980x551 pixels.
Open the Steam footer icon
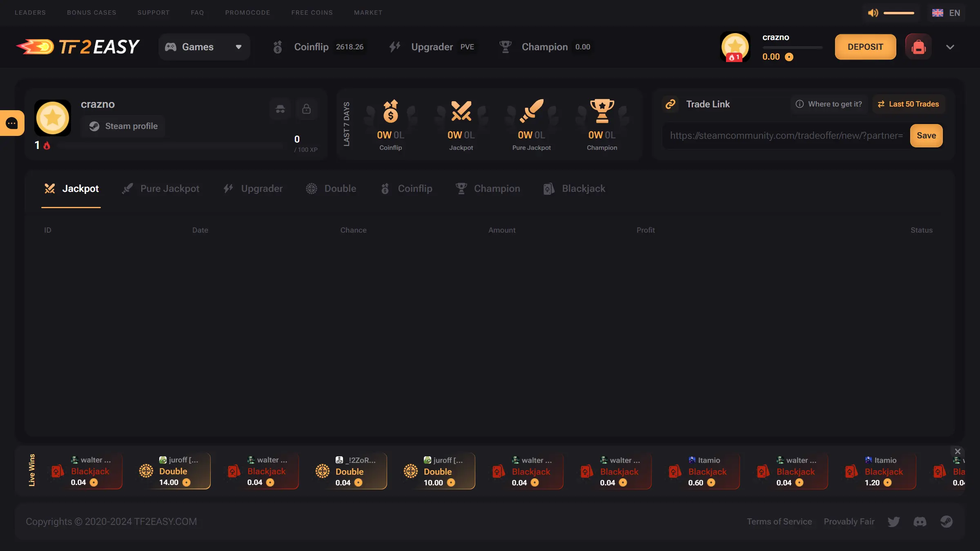[946, 522]
